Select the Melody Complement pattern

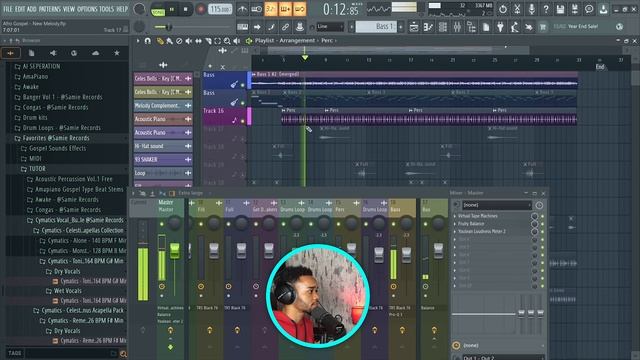pyautogui.click(x=163, y=106)
